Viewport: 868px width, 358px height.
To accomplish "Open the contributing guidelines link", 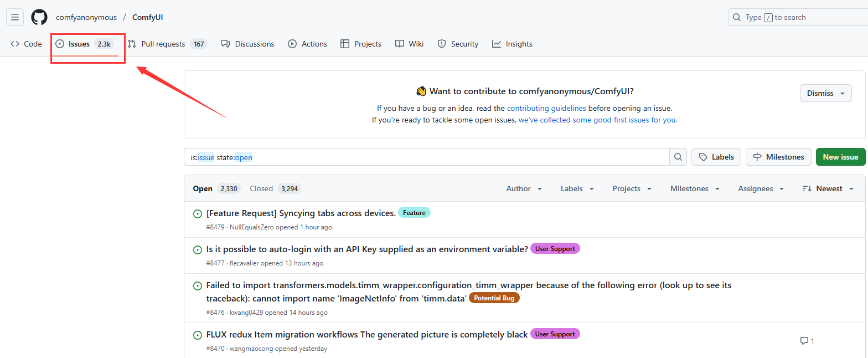I will click(546, 109).
